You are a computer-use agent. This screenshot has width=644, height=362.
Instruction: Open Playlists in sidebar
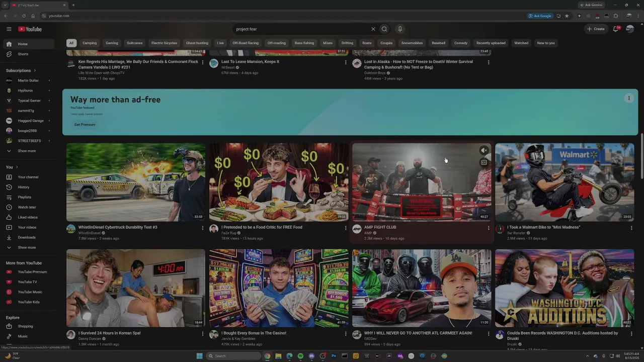pos(30,197)
